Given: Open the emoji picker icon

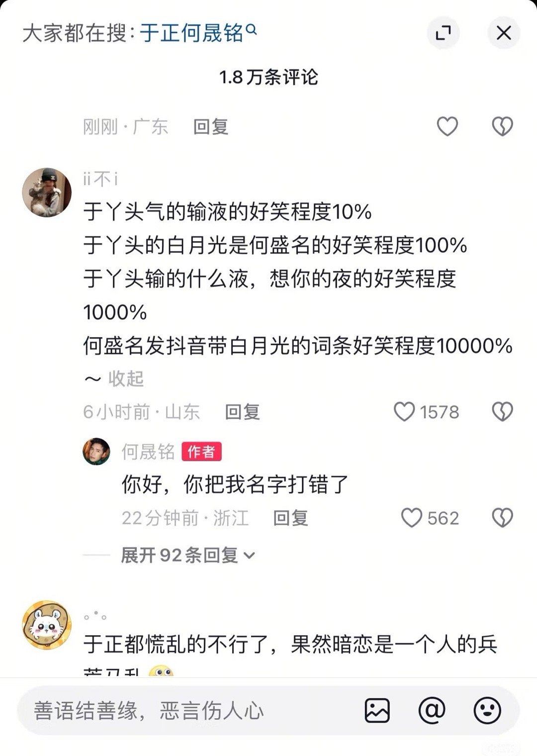Looking at the screenshot, I should coord(487,710).
